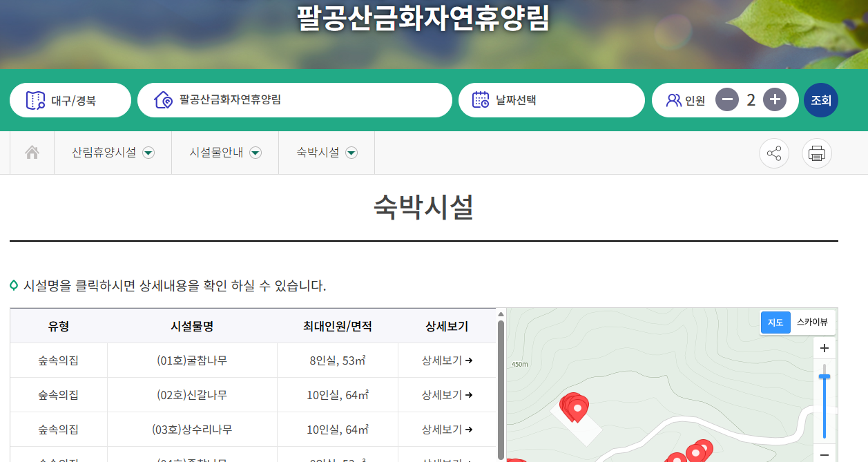Click the 숙박시설 page heading
Image resolution: width=868 pixels, height=462 pixels.
423,206
